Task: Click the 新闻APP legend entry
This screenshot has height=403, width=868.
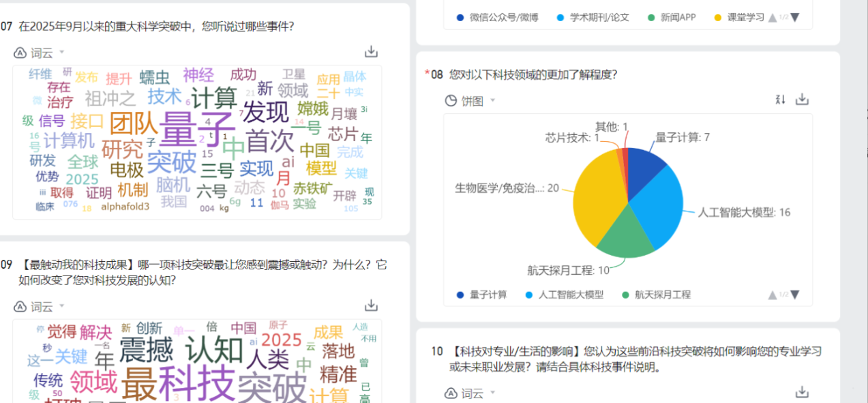Action: pyautogui.click(x=672, y=17)
